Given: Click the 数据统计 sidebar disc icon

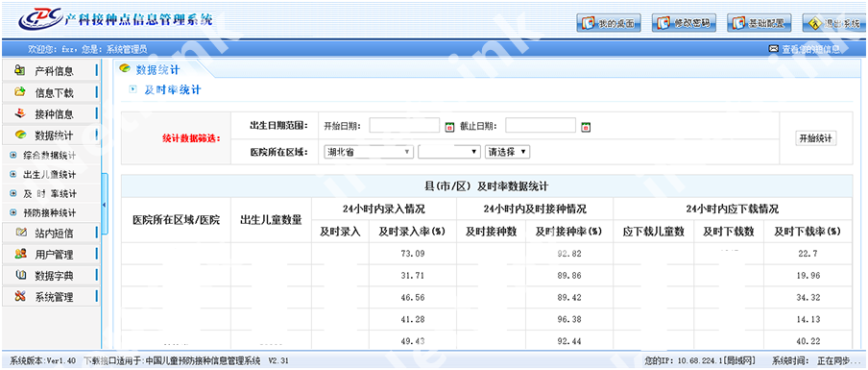Looking at the screenshot, I should tap(20, 135).
